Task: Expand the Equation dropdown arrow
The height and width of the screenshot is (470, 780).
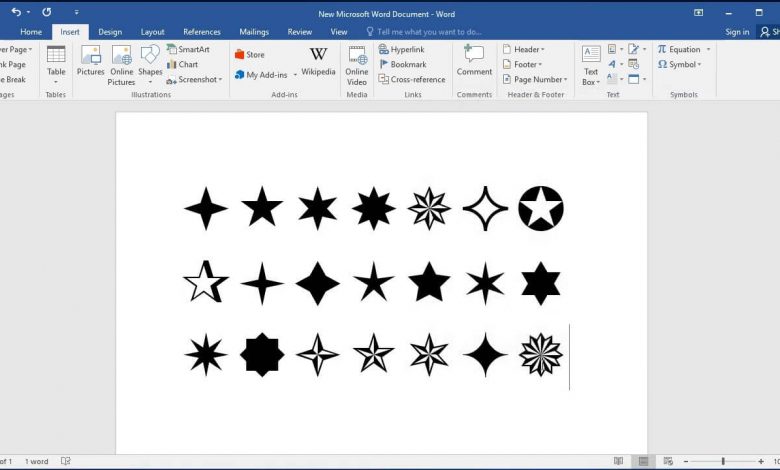Action: coord(708,49)
